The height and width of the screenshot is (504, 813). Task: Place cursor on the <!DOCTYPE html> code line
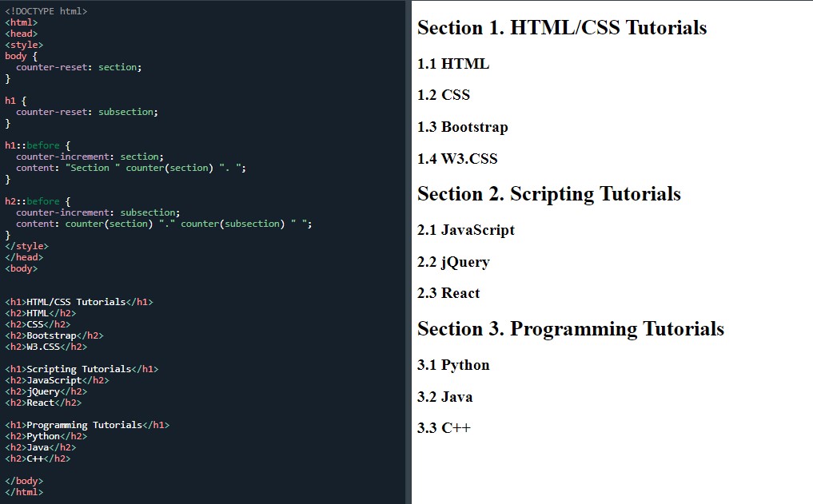[x=46, y=11]
